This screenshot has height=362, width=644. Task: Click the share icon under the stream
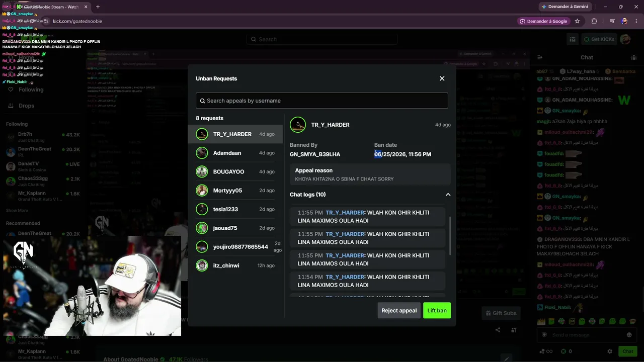(x=498, y=330)
